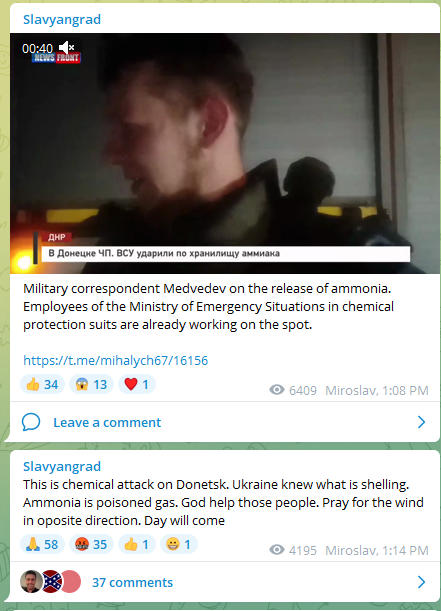Viewport: 441px width, 611px height.
Task: Click Leave a comment
Action: coord(107,422)
